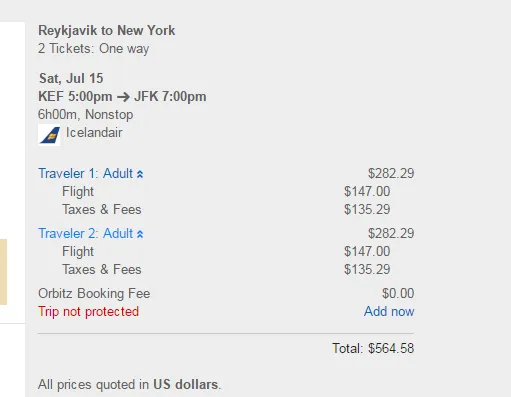Click the Orbitz Booking Fee label

point(94,294)
